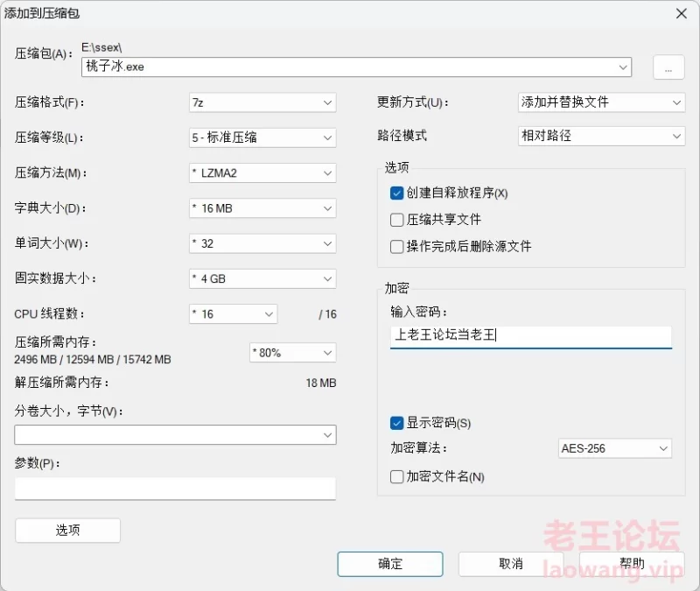Open the 固实数据大小 dropdown showing 4 GB

click(x=262, y=278)
